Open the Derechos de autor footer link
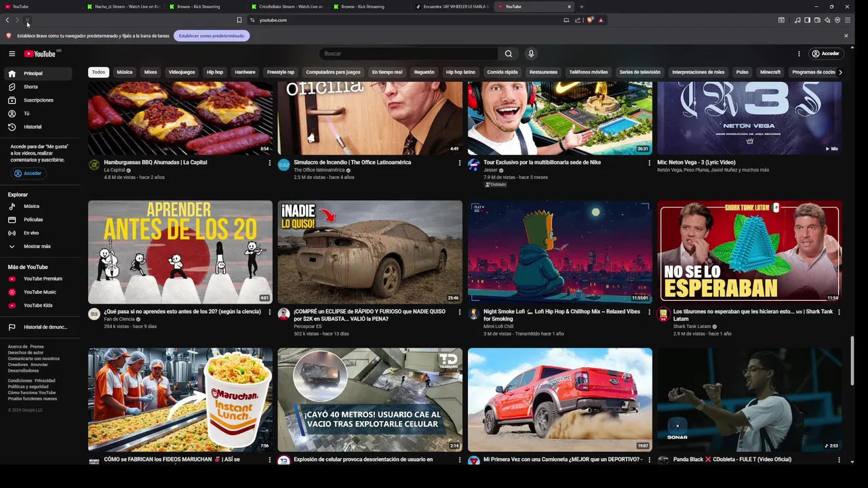This screenshot has height=488, width=868. click(x=26, y=352)
